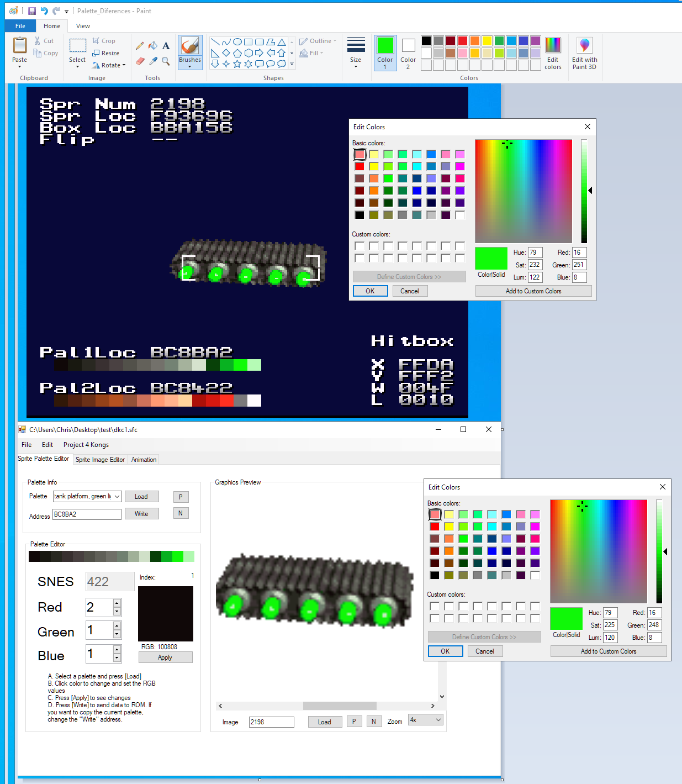Decrease the Blue value with spinner down

point(117,658)
